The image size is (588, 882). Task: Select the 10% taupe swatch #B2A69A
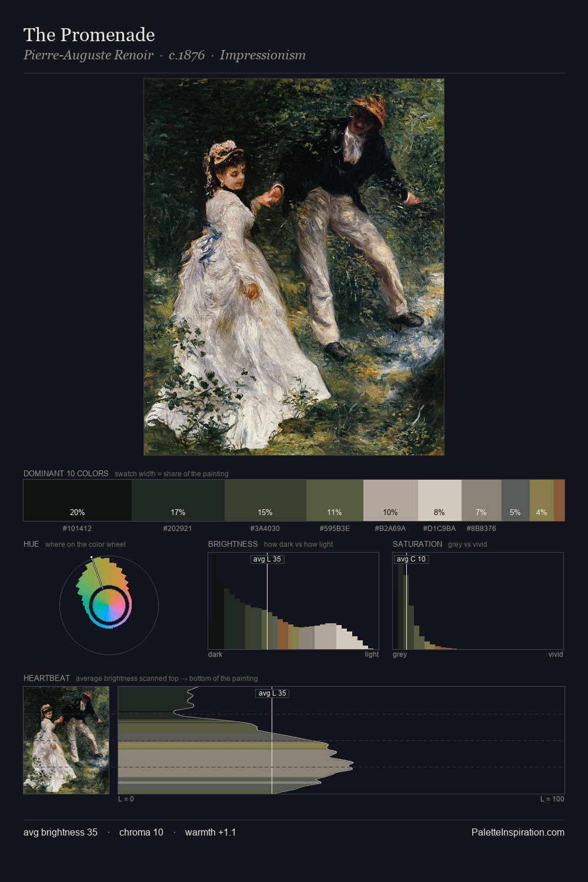390,500
